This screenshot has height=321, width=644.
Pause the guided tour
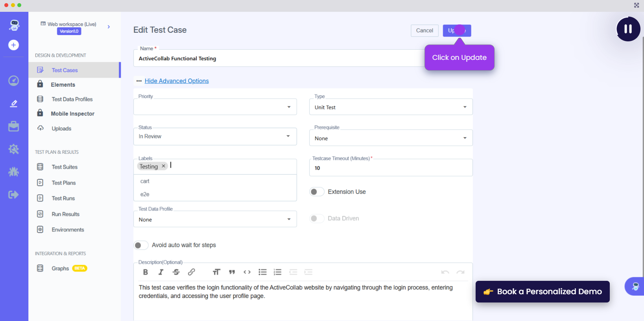(628, 29)
